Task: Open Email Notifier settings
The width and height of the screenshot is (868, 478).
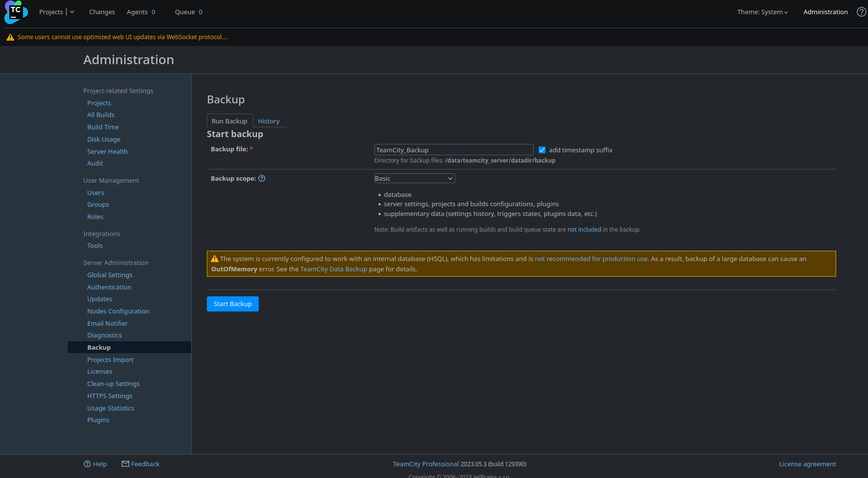Action: coord(107,323)
